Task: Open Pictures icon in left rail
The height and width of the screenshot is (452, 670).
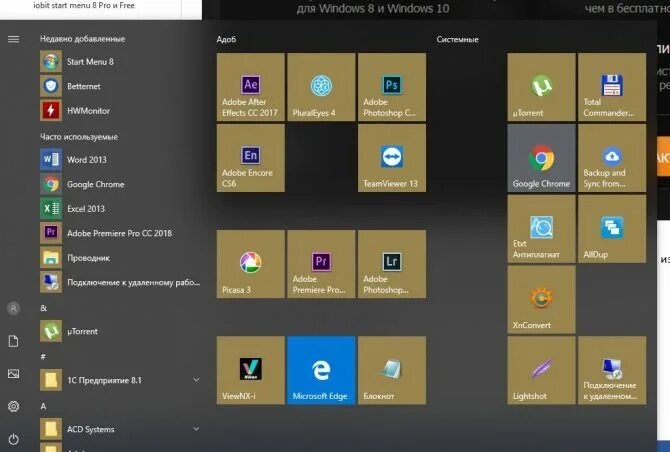Action: [13, 374]
